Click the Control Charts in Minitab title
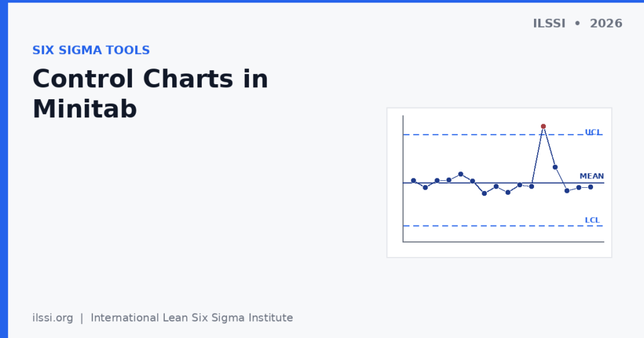Image resolution: width=644 pixels, height=338 pixels. pos(150,94)
